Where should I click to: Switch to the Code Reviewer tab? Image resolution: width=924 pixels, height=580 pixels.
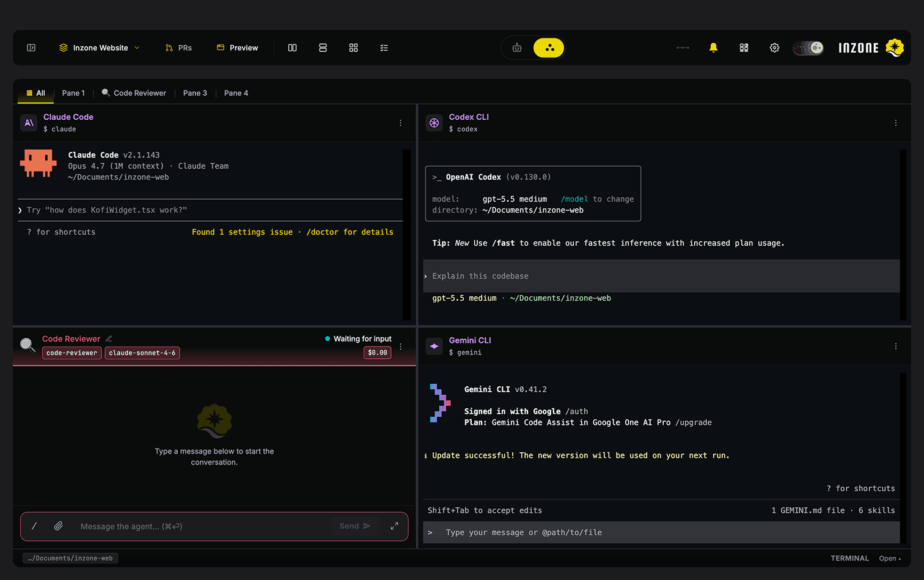pos(134,93)
